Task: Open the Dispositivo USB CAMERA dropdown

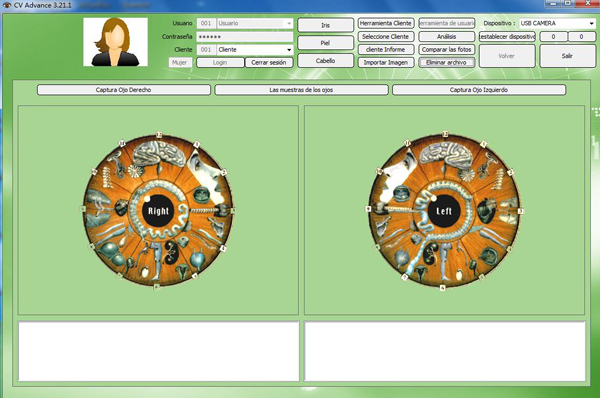Action: 592,23
